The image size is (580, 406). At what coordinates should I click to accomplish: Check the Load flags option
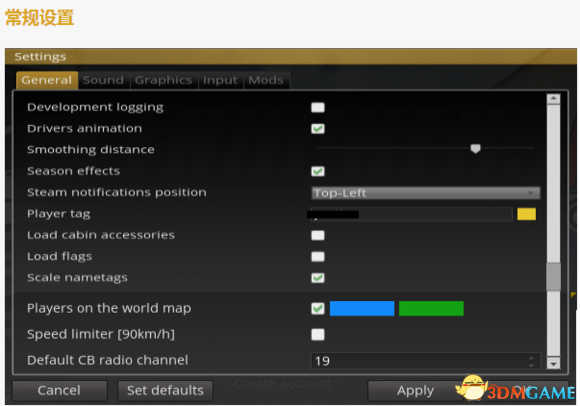[318, 257]
